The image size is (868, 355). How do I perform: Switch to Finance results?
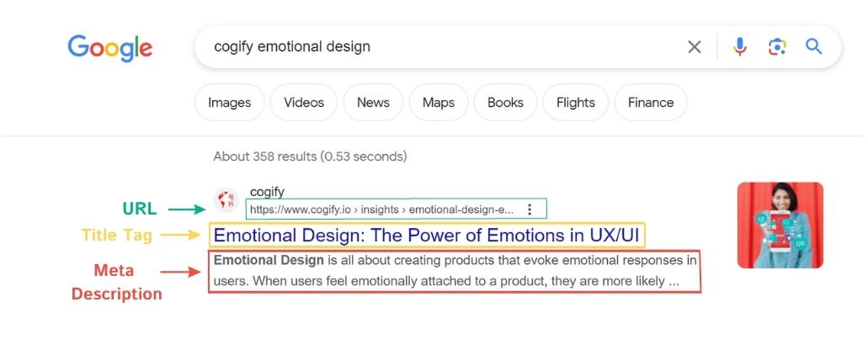point(651,103)
